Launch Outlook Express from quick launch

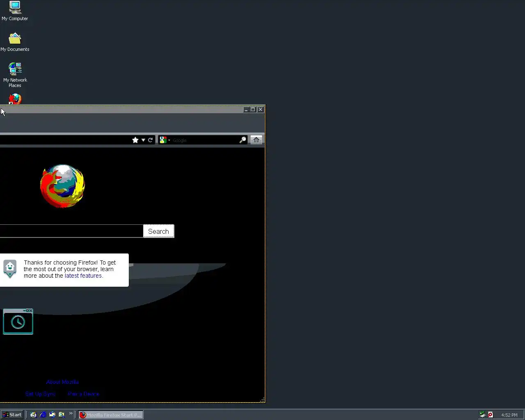click(52, 415)
